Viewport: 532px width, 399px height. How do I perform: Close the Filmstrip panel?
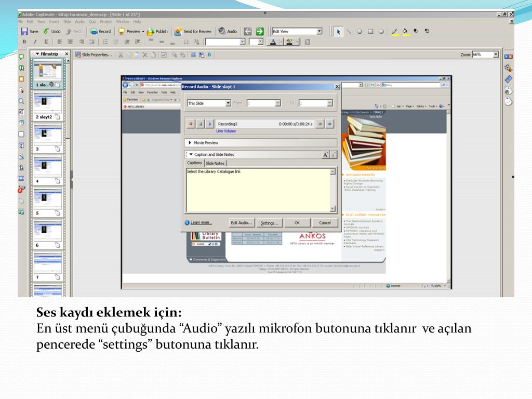pyautogui.click(x=66, y=54)
